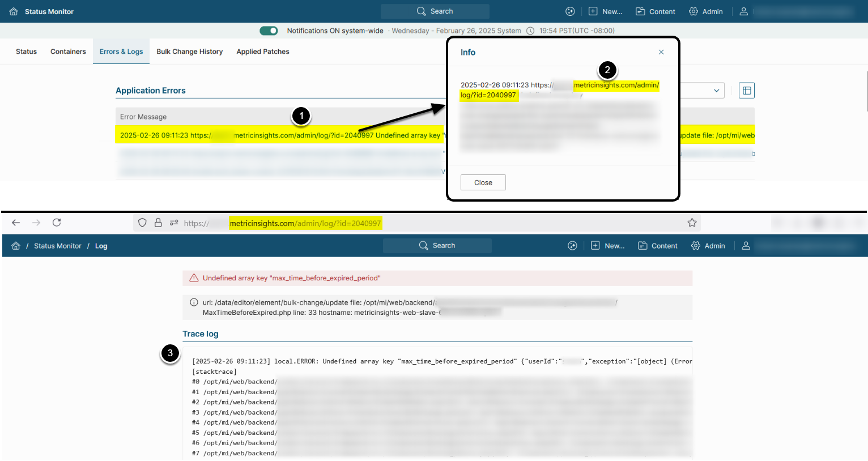Click the [stacktrace] line in trace log

(x=214, y=372)
